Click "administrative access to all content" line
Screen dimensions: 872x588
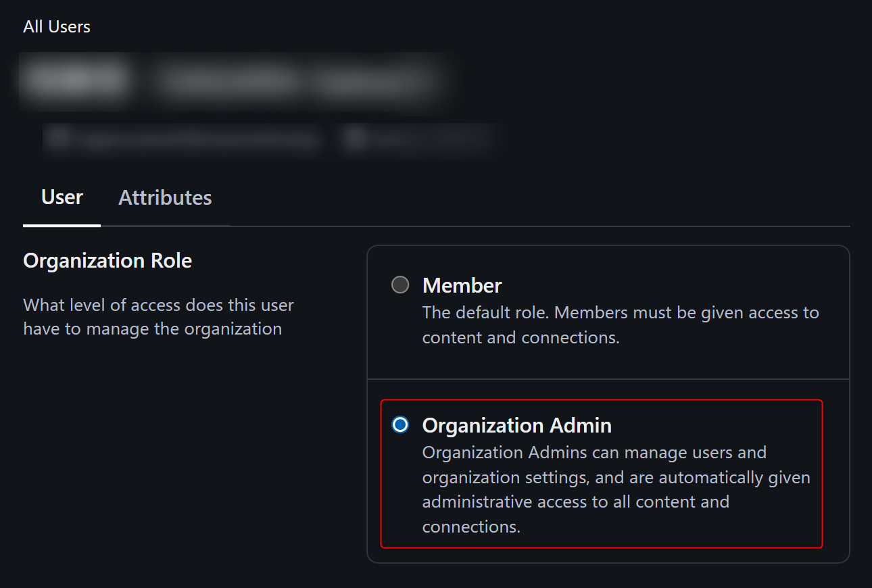575,502
